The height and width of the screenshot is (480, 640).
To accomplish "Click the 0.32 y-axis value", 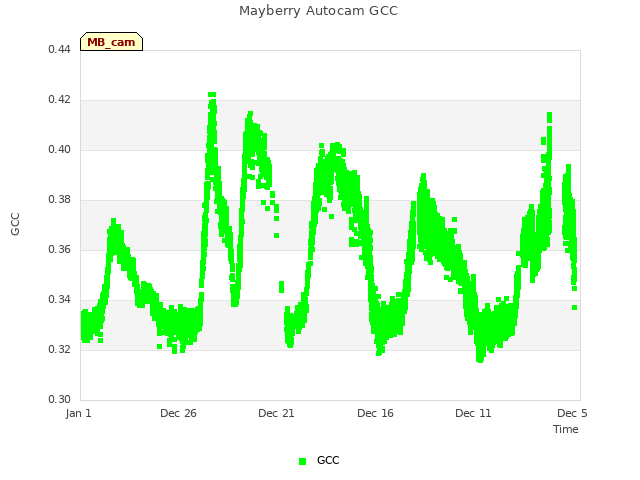I will click(60, 349).
